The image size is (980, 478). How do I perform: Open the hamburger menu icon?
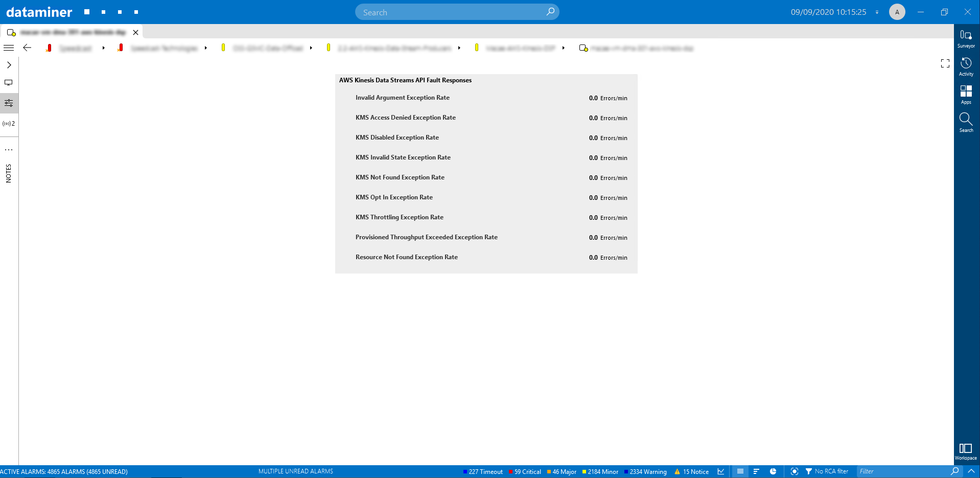click(9, 48)
